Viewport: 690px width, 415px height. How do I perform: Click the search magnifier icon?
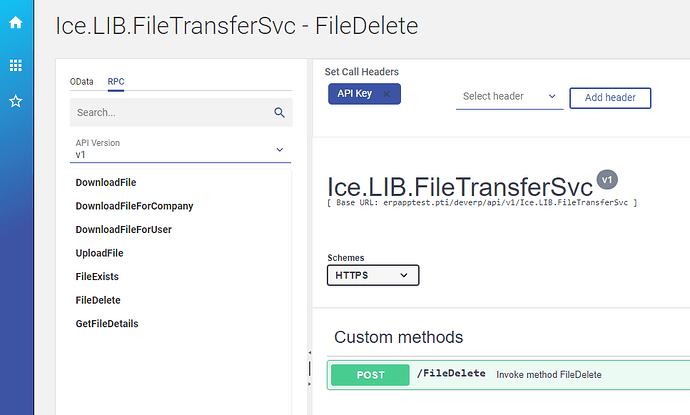coord(279,113)
